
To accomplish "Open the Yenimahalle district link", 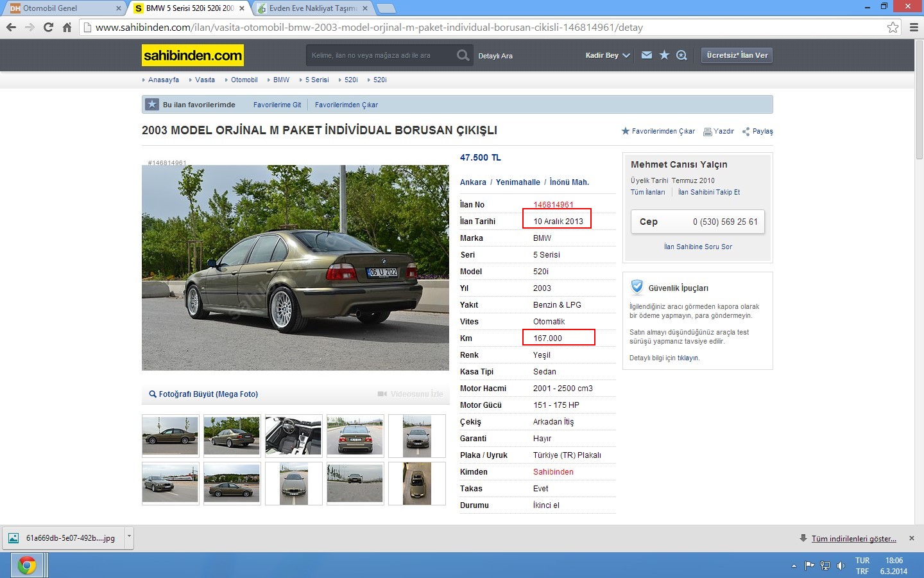I will click(518, 182).
